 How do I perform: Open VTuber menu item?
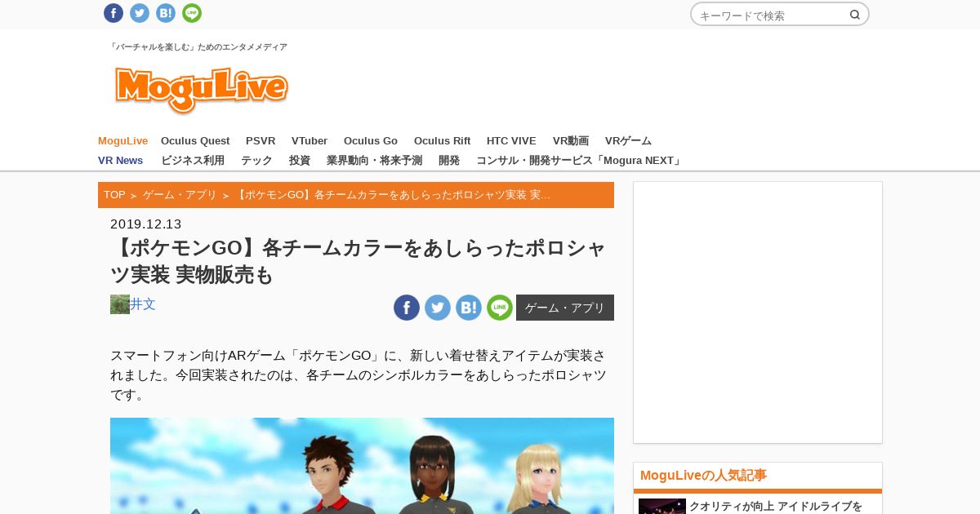(310, 141)
